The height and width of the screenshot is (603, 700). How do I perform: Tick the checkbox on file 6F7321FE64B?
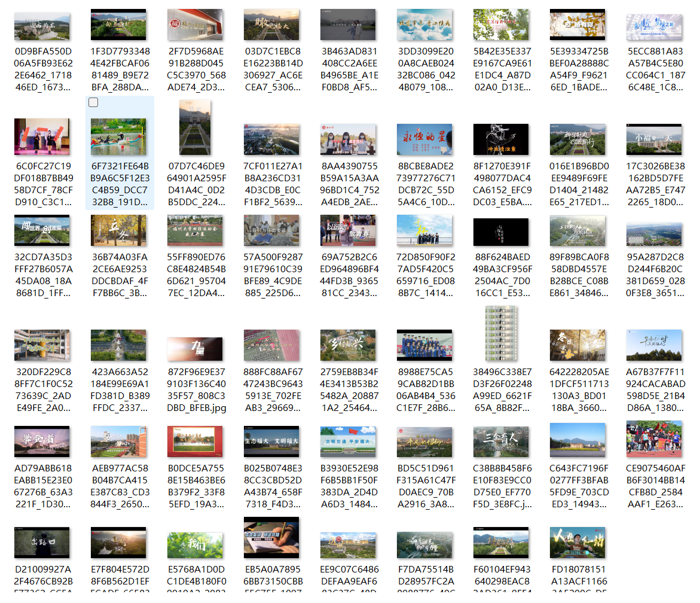(x=93, y=102)
